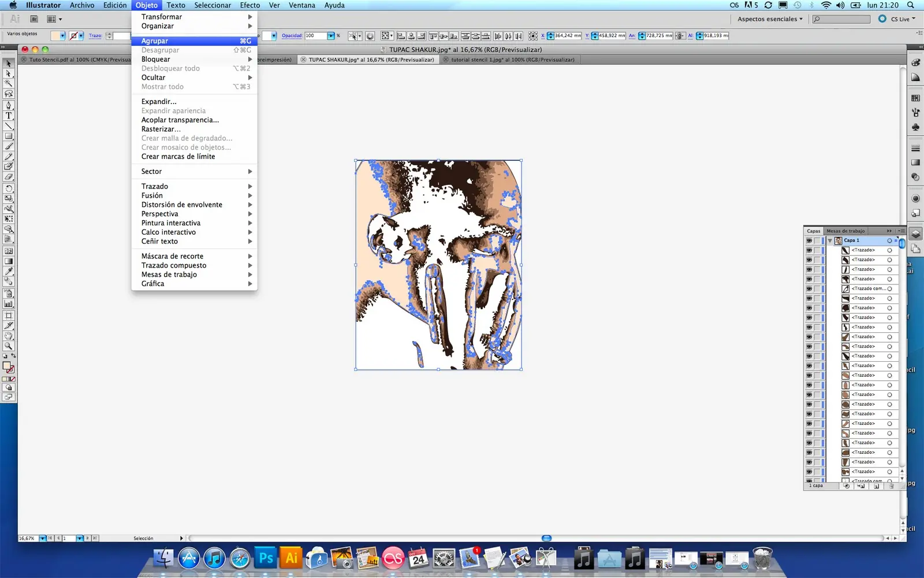
Task: Open the Aspectos esenciales workspace dropdown
Action: point(770,19)
